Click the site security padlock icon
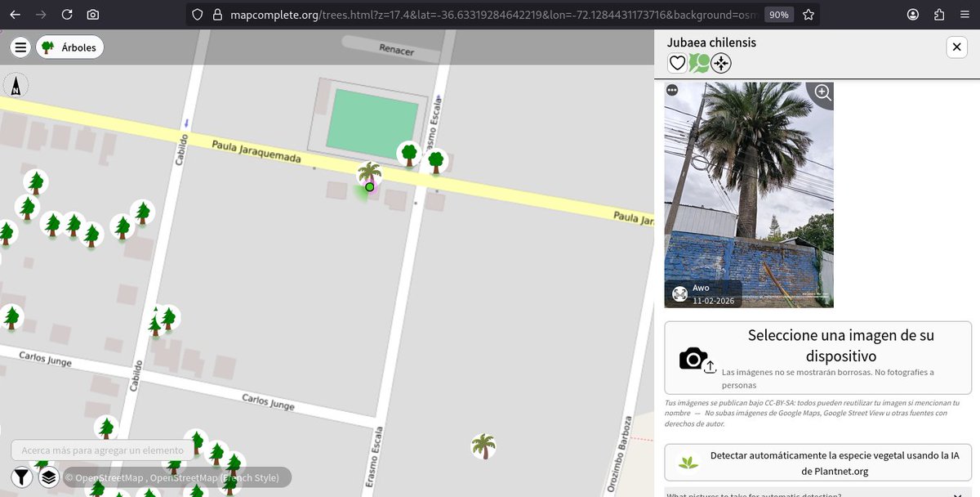Image resolution: width=980 pixels, height=497 pixels. (216, 15)
